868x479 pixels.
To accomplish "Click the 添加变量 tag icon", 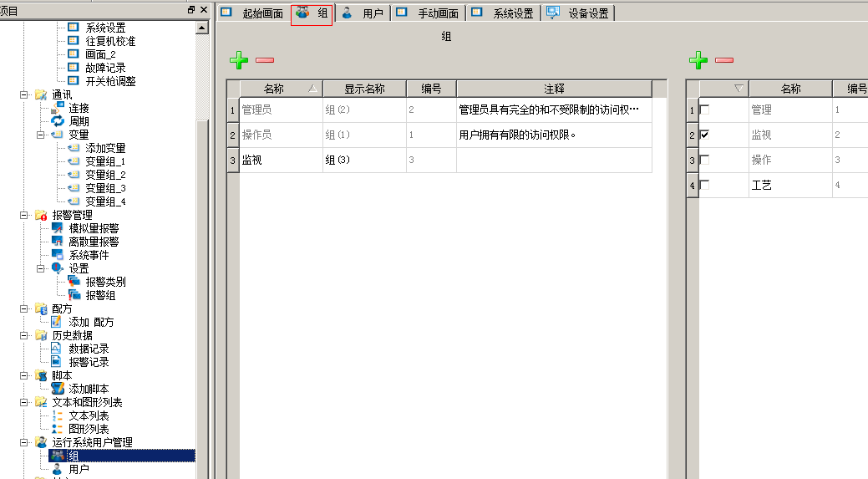I will 74,148.
